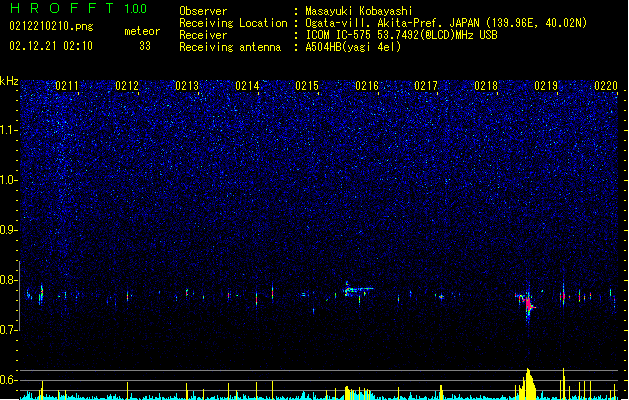Click the 0214 time marker

tap(247, 86)
